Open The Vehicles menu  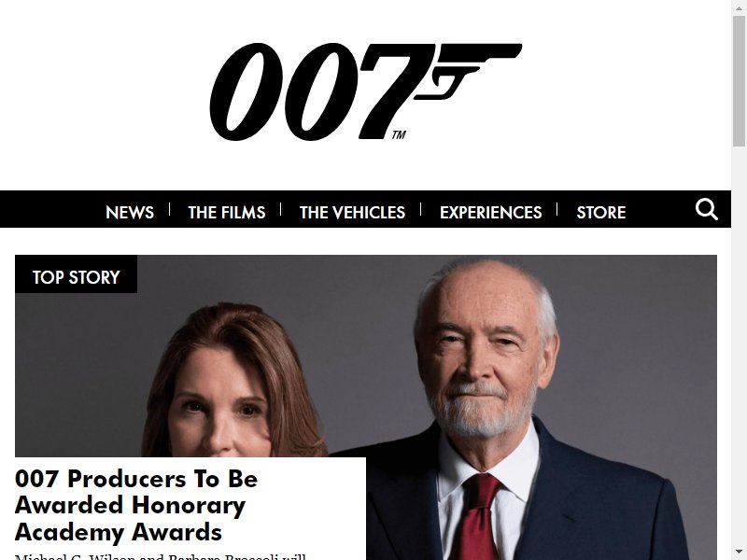[x=352, y=212]
